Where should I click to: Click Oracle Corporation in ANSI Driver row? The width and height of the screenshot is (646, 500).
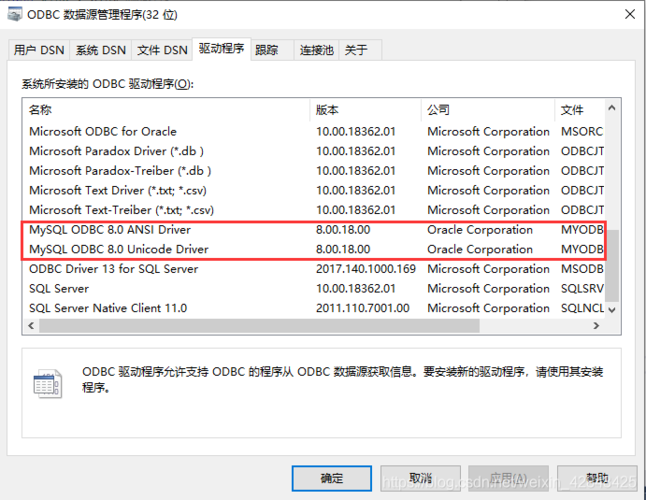coord(480,229)
